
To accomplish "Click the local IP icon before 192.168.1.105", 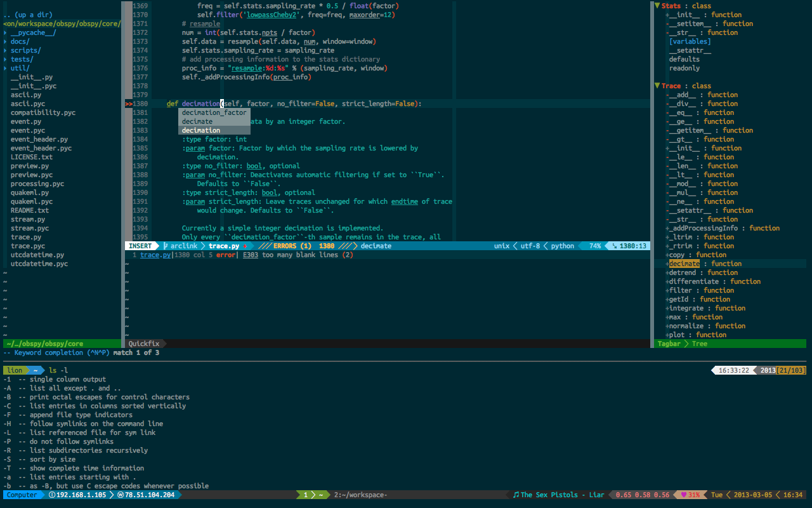I will click(x=52, y=495).
